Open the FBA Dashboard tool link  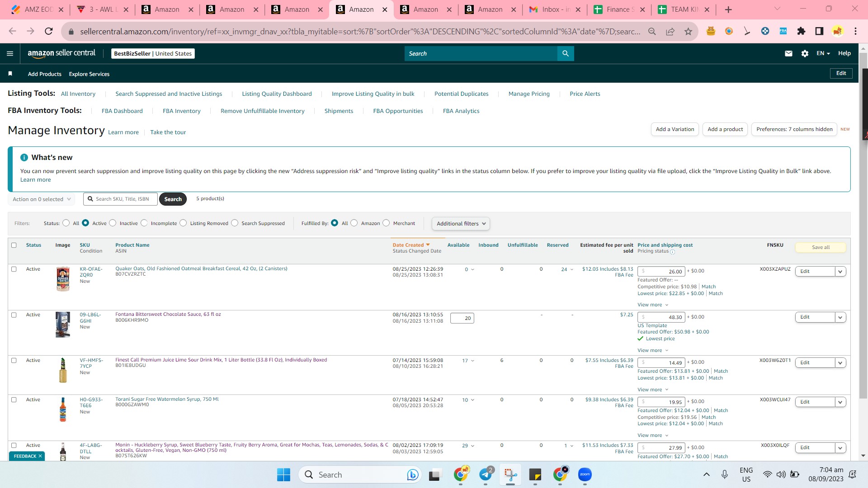pyautogui.click(x=122, y=111)
